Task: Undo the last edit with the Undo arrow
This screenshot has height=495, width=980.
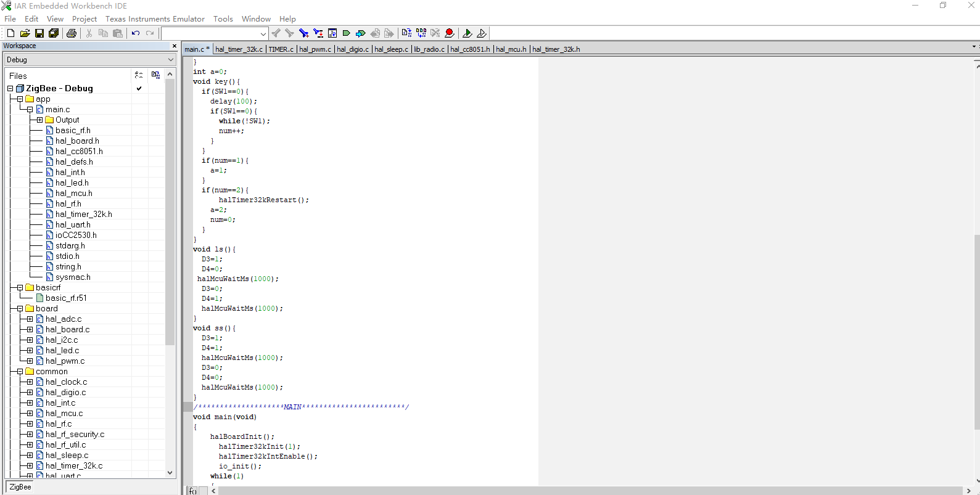Action: click(x=135, y=33)
